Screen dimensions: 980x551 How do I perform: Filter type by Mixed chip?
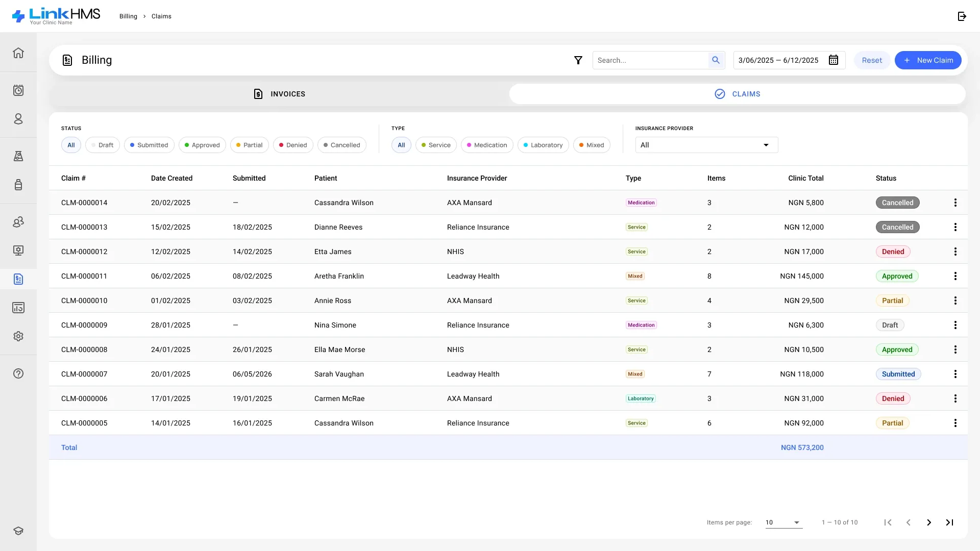coord(592,145)
